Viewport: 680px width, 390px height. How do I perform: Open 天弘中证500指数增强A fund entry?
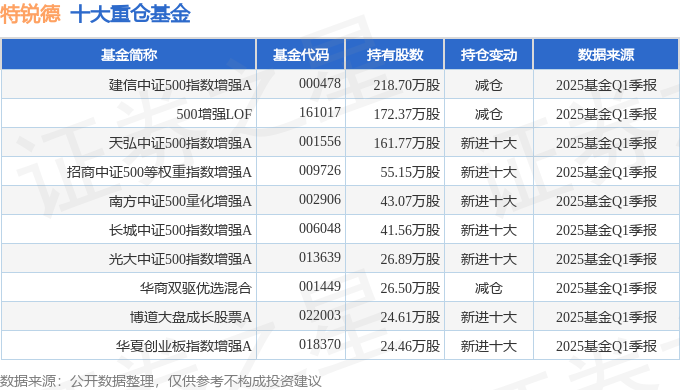coord(180,143)
